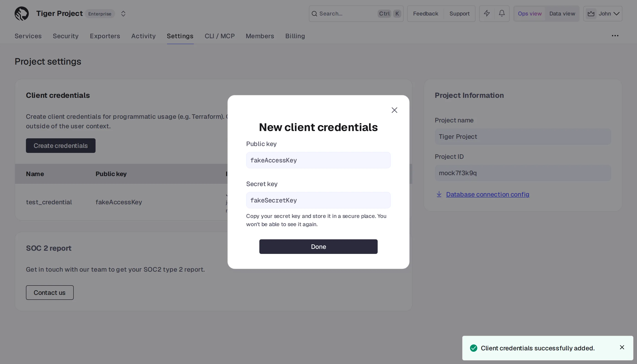637x364 pixels.
Task: Click the Public key field in dialog
Action: (318, 160)
